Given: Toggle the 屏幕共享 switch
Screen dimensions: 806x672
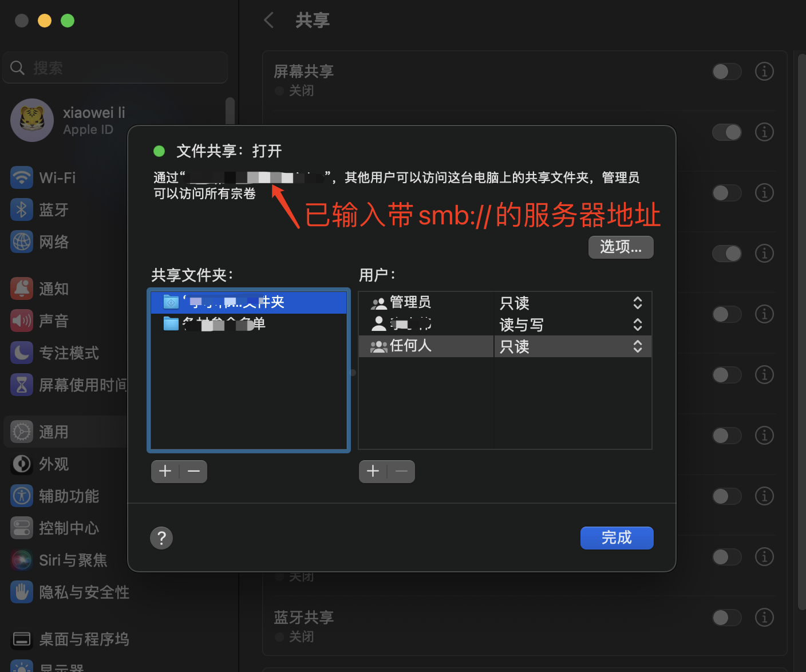Looking at the screenshot, I should (727, 72).
